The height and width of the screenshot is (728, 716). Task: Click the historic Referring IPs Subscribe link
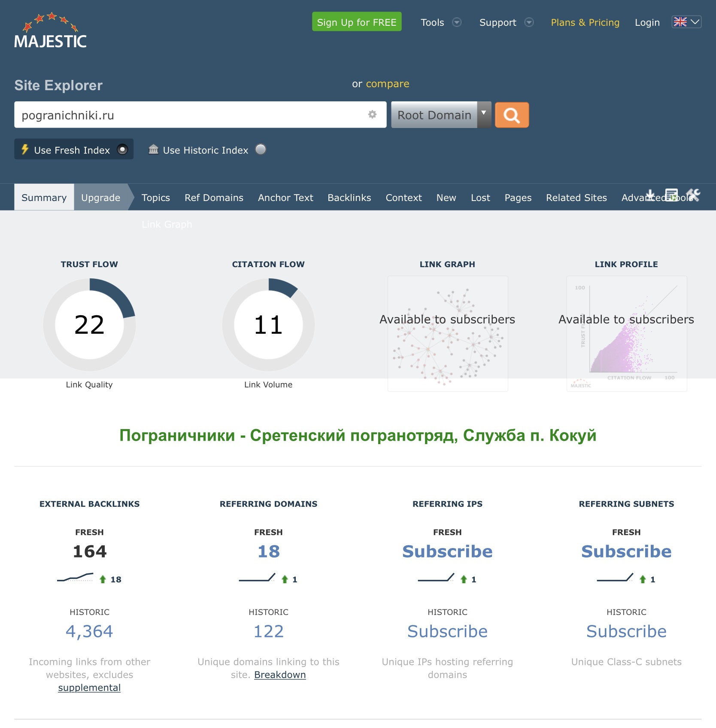[x=447, y=631]
